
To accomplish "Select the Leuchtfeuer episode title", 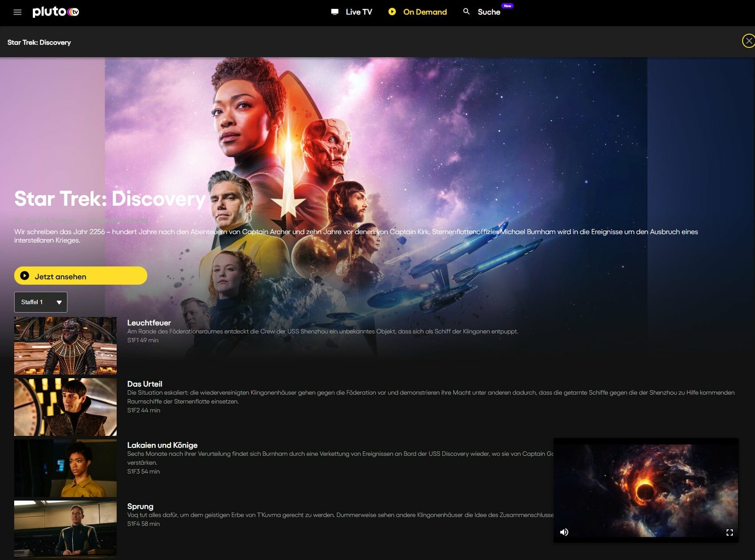I will point(149,323).
